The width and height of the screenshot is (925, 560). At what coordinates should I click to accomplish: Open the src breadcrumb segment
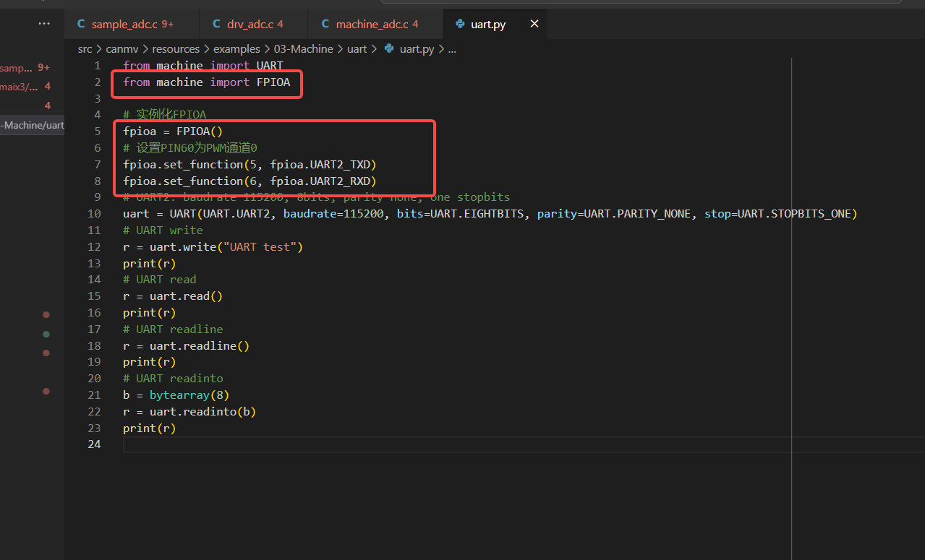click(x=85, y=49)
